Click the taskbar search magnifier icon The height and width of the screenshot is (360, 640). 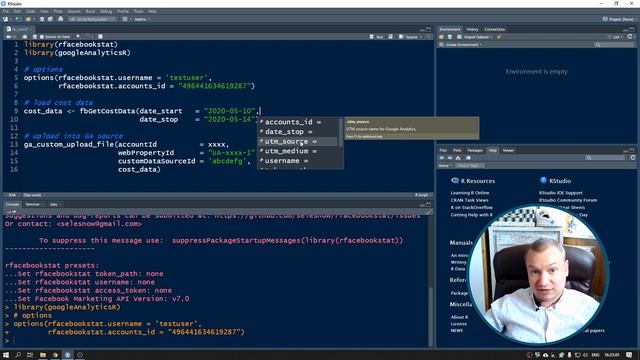coord(18,355)
